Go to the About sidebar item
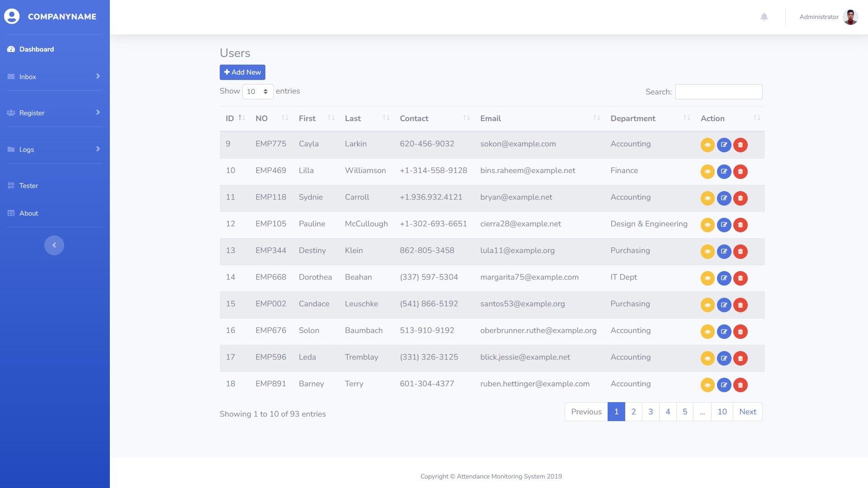Viewport: 868px width, 488px height. (x=28, y=213)
